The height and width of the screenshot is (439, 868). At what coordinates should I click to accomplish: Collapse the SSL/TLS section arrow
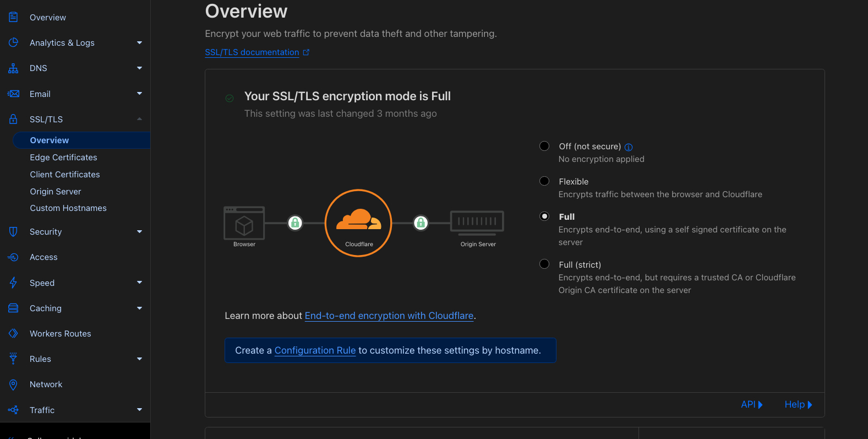[x=139, y=119]
